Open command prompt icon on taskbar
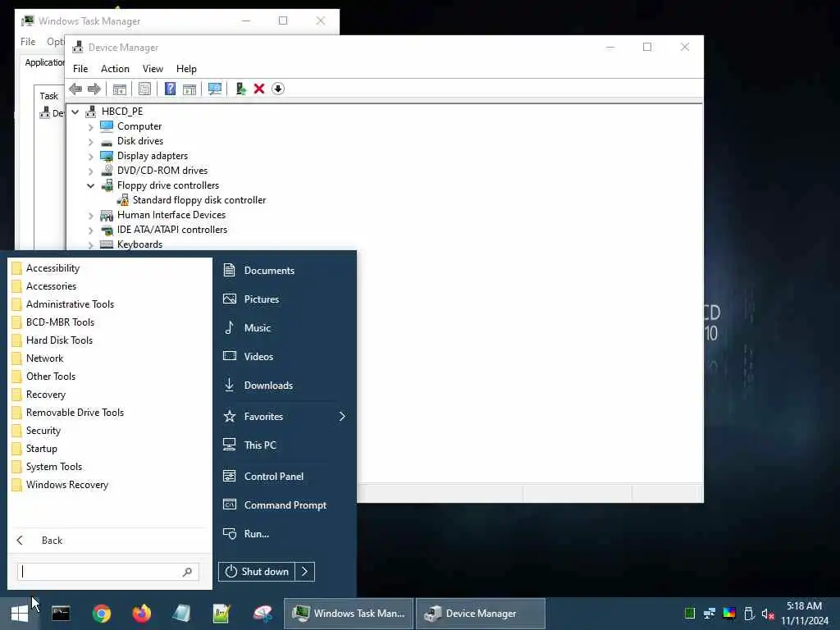840x630 pixels. click(61, 614)
